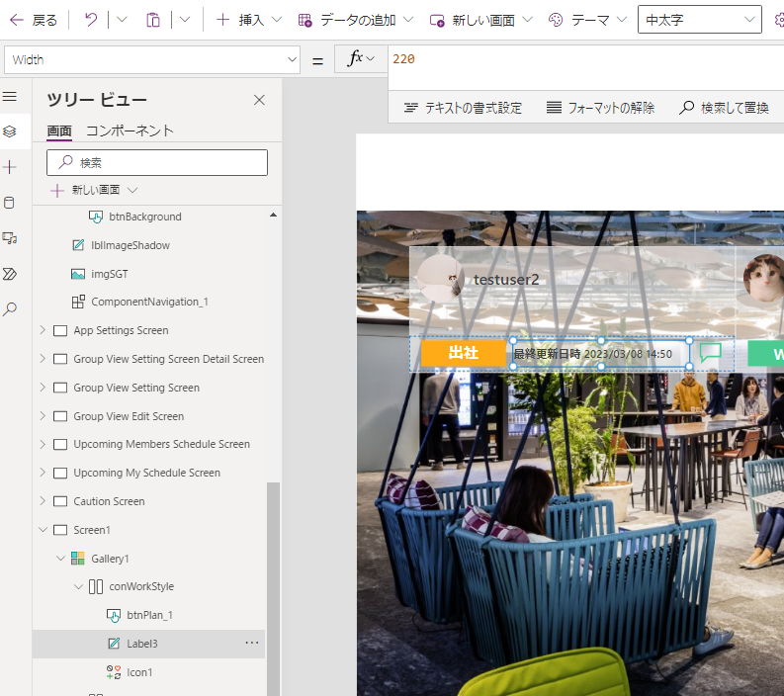This screenshot has width=784, height=696.
Task: Click テキストの書式設定
Action: 463,108
